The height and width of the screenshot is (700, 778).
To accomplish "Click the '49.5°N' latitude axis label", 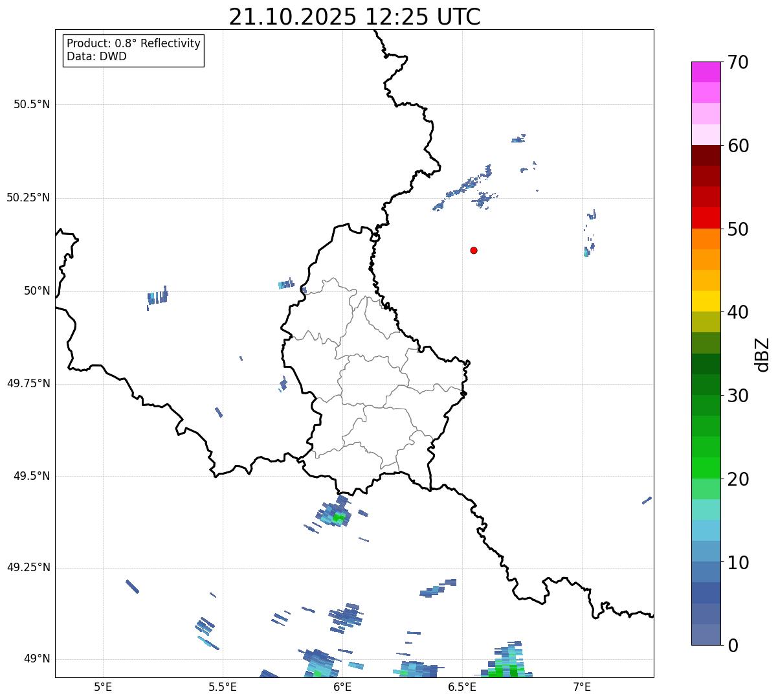I will click(32, 477).
